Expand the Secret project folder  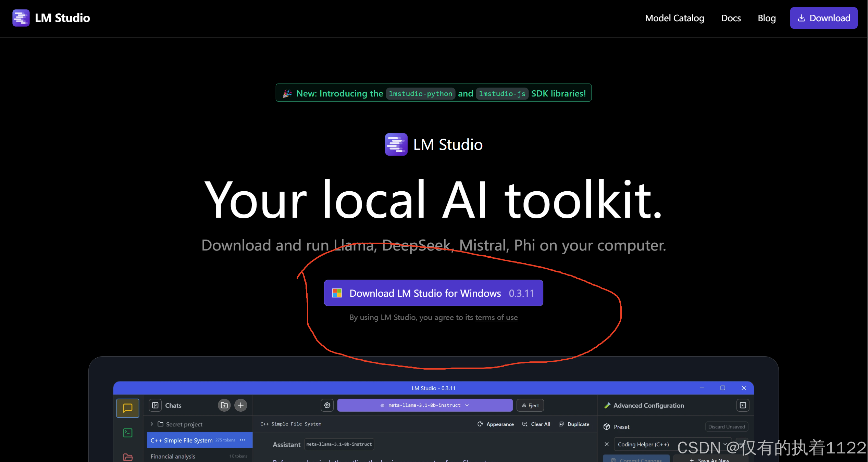pyautogui.click(x=152, y=424)
